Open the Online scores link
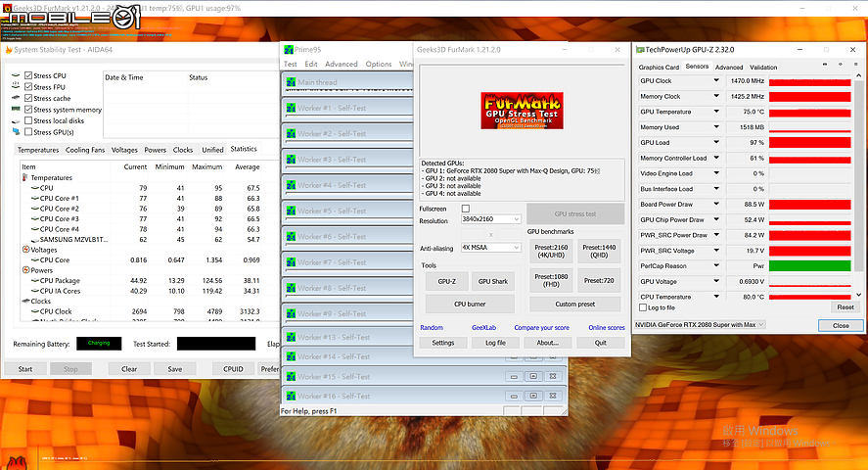This screenshot has width=868, height=470. (607, 328)
